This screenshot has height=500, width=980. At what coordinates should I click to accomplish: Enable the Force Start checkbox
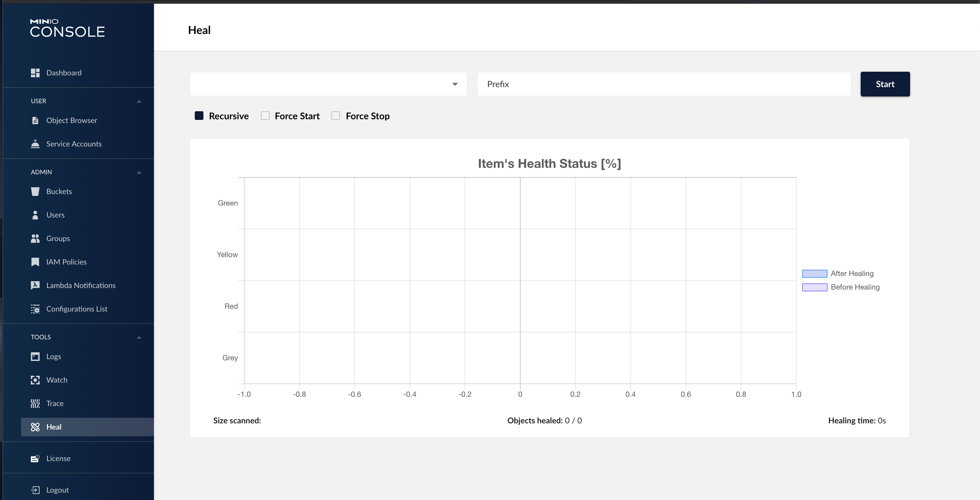pos(265,116)
